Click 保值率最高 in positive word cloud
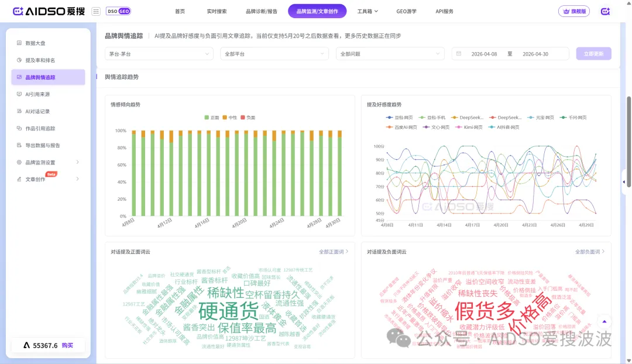The image size is (632, 364). pyautogui.click(x=247, y=328)
